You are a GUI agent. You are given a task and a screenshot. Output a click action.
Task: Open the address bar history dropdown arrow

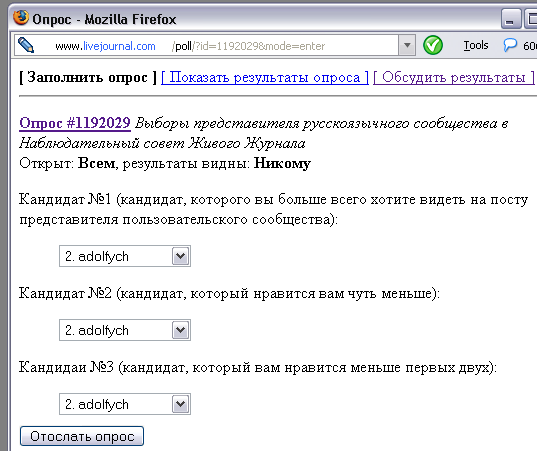[407, 45]
